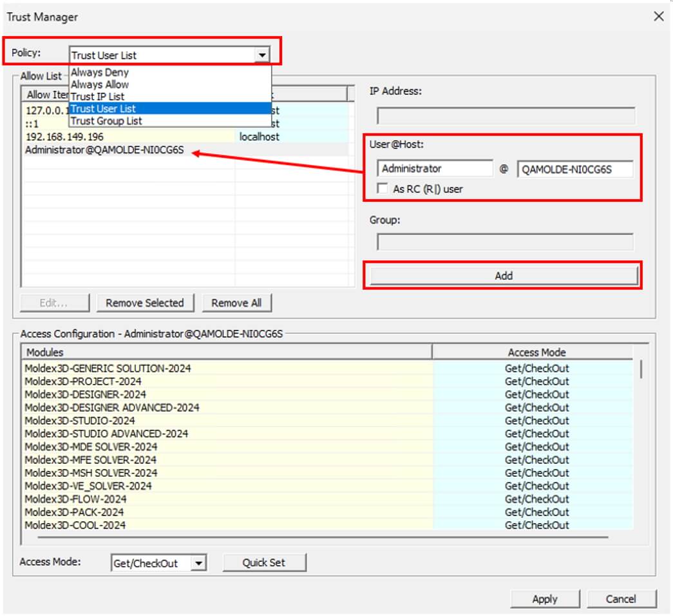Click the Remove Selected button
The height and width of the screenshot is (616, 673).
[145, 303]
